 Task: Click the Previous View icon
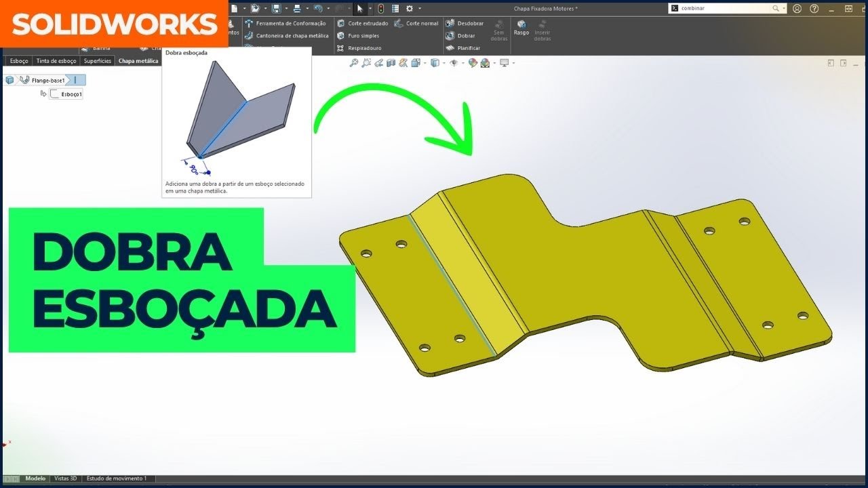378,63
